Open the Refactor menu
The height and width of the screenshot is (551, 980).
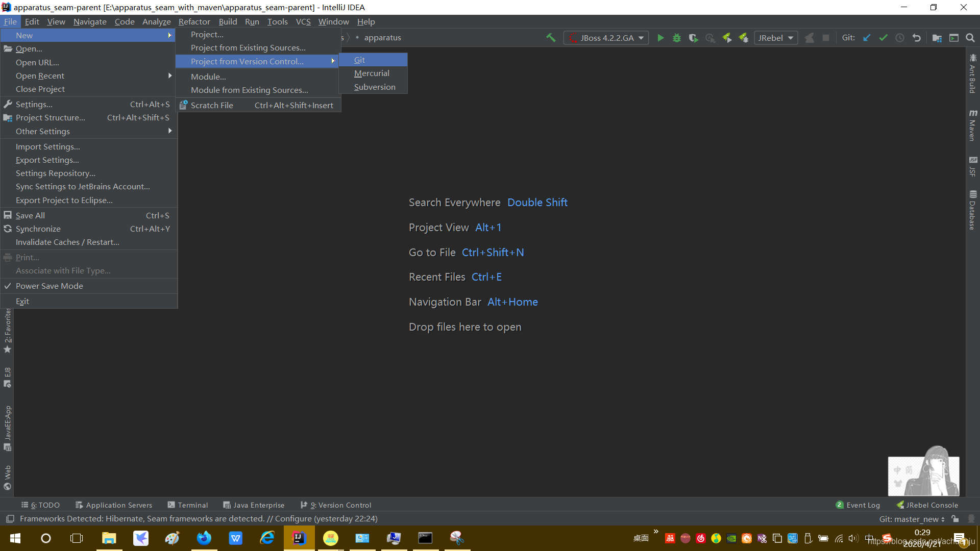click(x=194, y=21)
